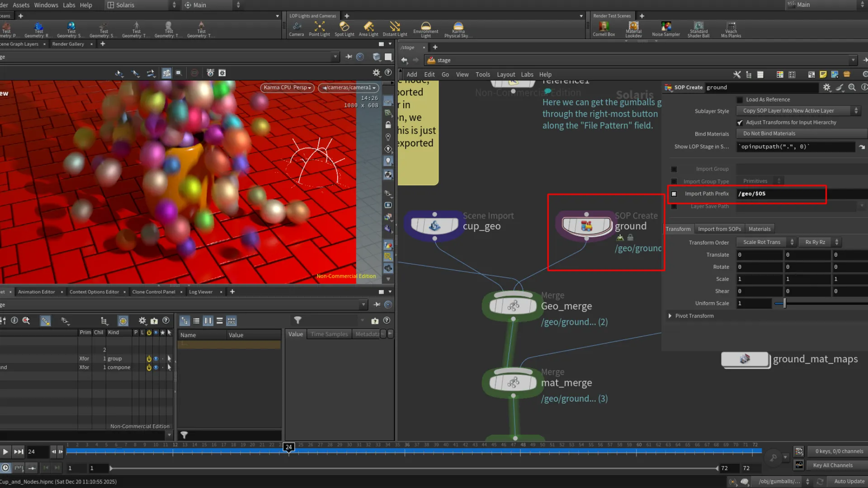
Task: Click the cup_geo Scene Import node icon
Action: 434,225
